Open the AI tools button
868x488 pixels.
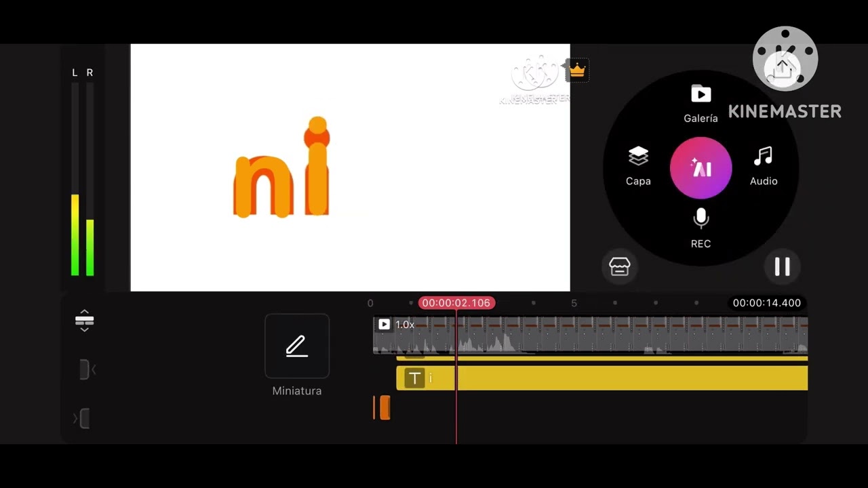pos(701,168)
